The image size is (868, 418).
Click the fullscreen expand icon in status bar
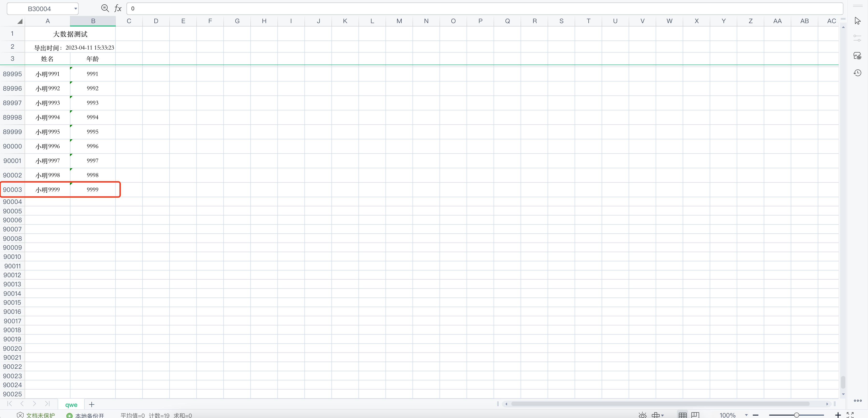(850, 415)
